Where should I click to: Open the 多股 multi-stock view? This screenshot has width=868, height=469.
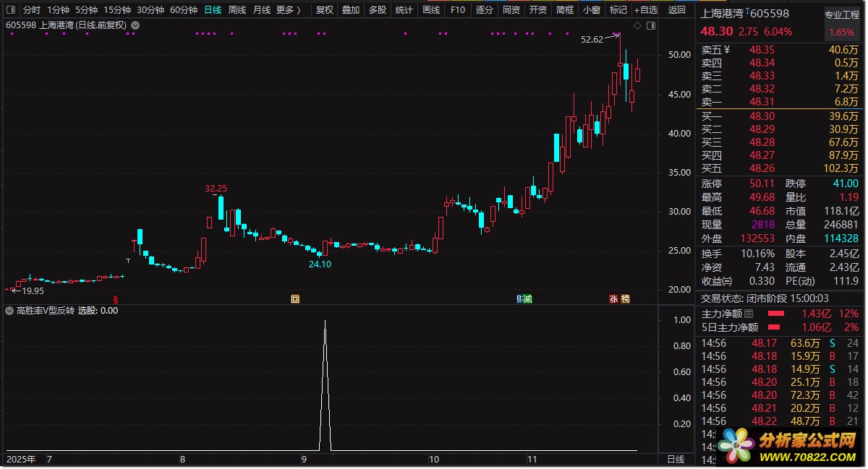(377, 10)
